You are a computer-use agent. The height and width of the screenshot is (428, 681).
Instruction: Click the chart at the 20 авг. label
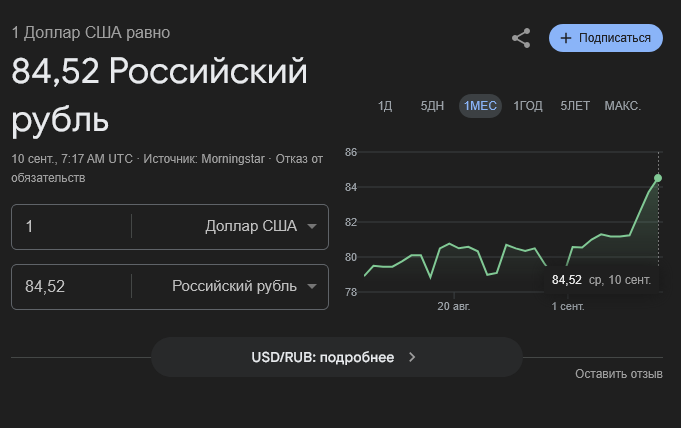(454, 307)
